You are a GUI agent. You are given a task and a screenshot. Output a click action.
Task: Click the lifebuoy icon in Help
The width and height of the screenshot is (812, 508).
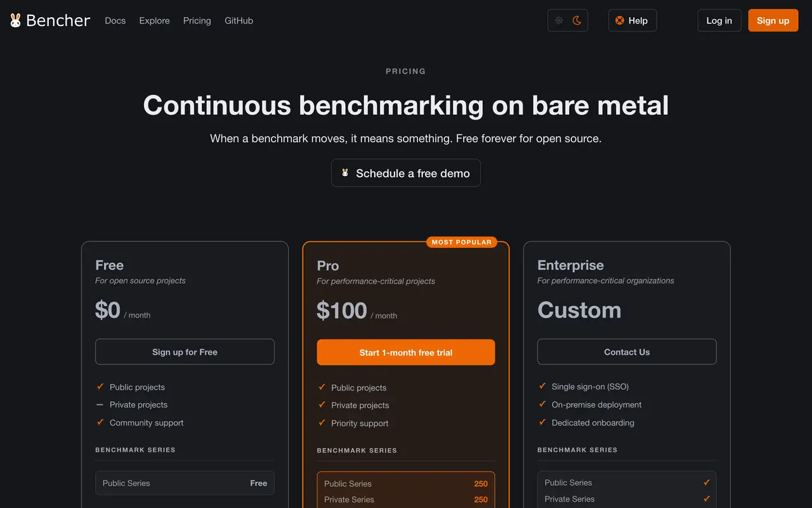pyautogui.click(x=620, y=20)
